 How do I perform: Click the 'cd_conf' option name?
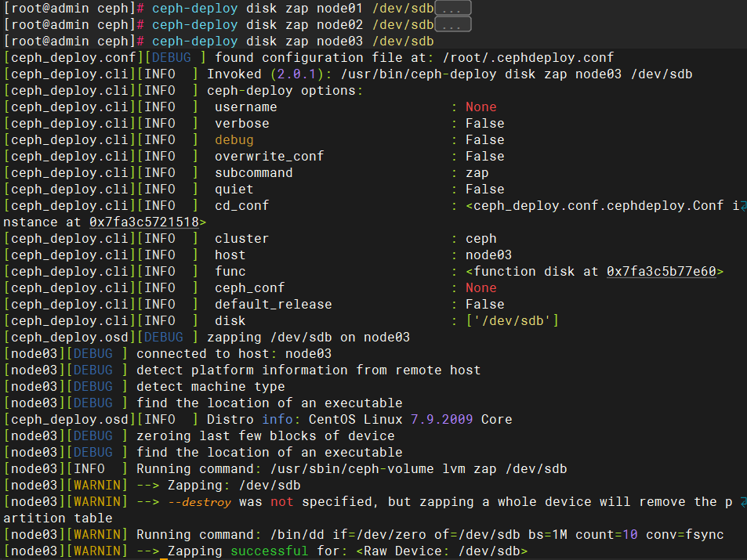pyautogui.click(x=241, y=206)
